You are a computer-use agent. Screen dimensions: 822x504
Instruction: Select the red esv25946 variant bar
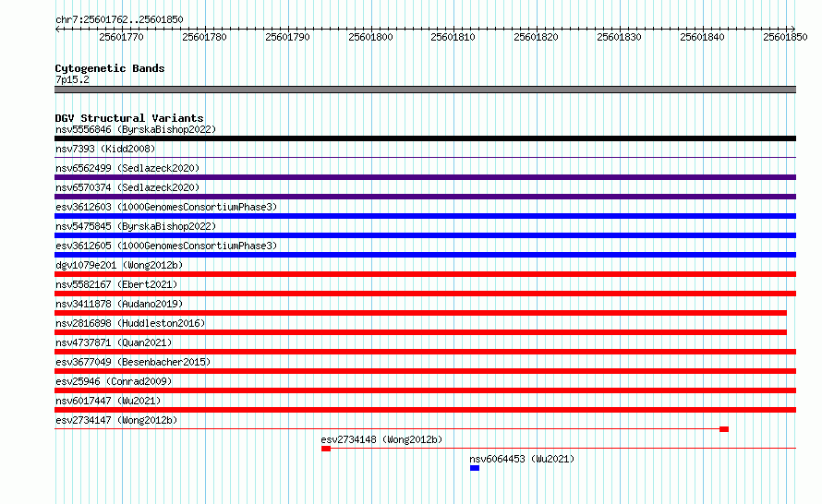tap(425, 390)
